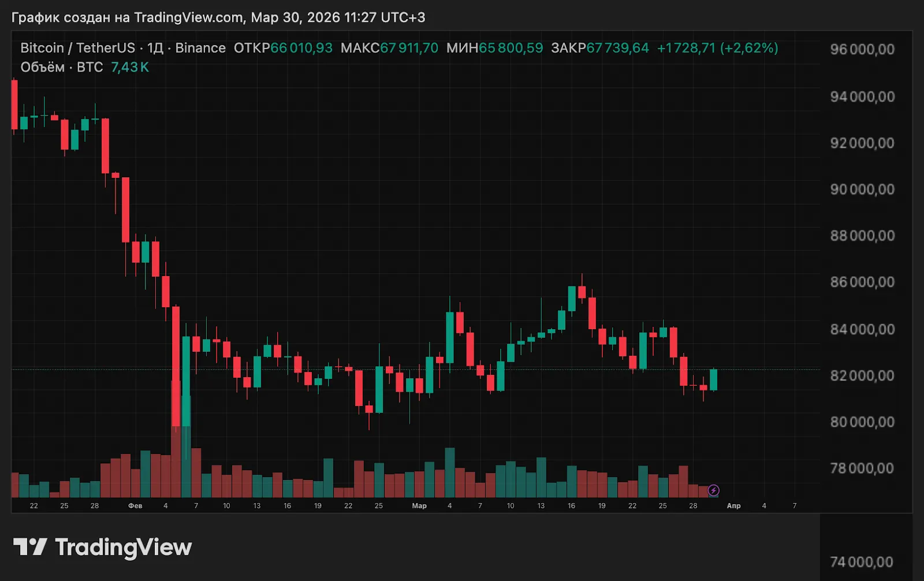Image resolution: width=924 pixels, height=581 pixels.
Task: Click the 96 000,00 price axis label
Action: point(862,50)
